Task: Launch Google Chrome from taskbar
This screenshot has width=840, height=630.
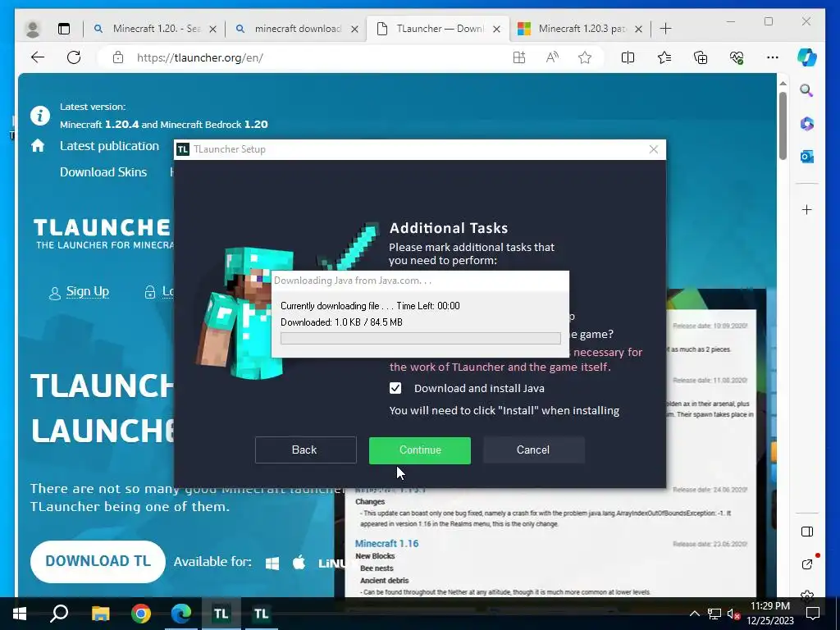Action: pos(141,614)
